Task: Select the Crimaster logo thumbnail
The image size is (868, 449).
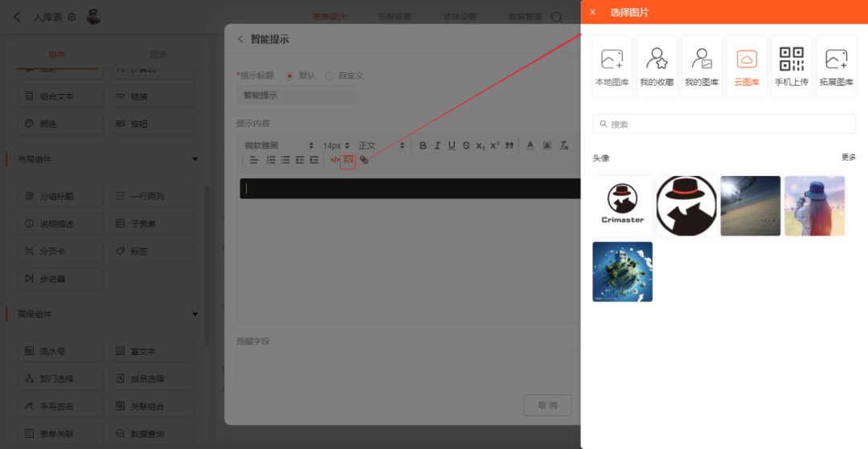Action: (x=623, y=206)
